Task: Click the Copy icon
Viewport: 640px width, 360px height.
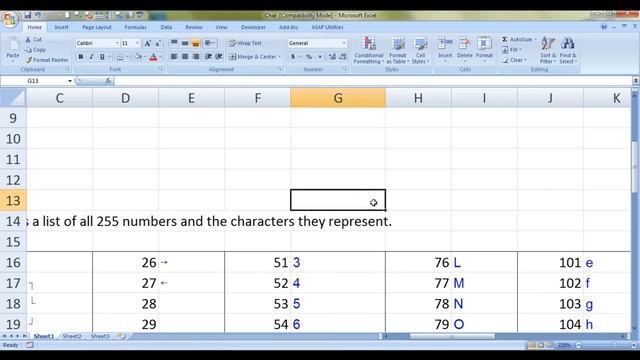Action: pos(28,49)
